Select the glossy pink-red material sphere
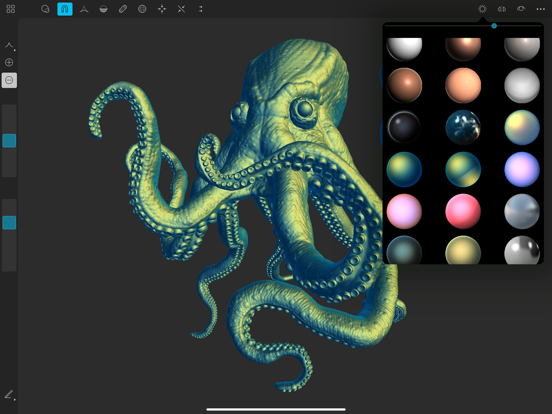Image resolution: width=552 pixels, height=414 pixels. pyautogui.click(x=463, y=211)
